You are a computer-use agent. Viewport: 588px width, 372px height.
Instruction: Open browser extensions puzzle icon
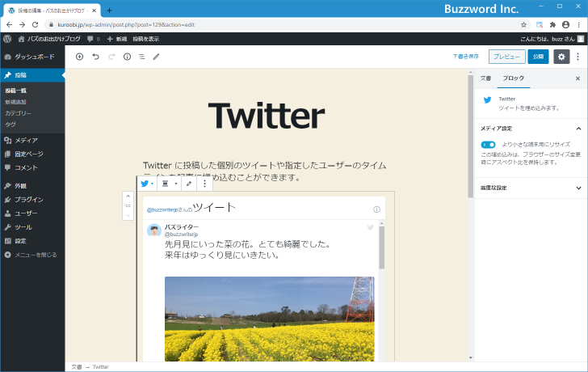point(552,25)
